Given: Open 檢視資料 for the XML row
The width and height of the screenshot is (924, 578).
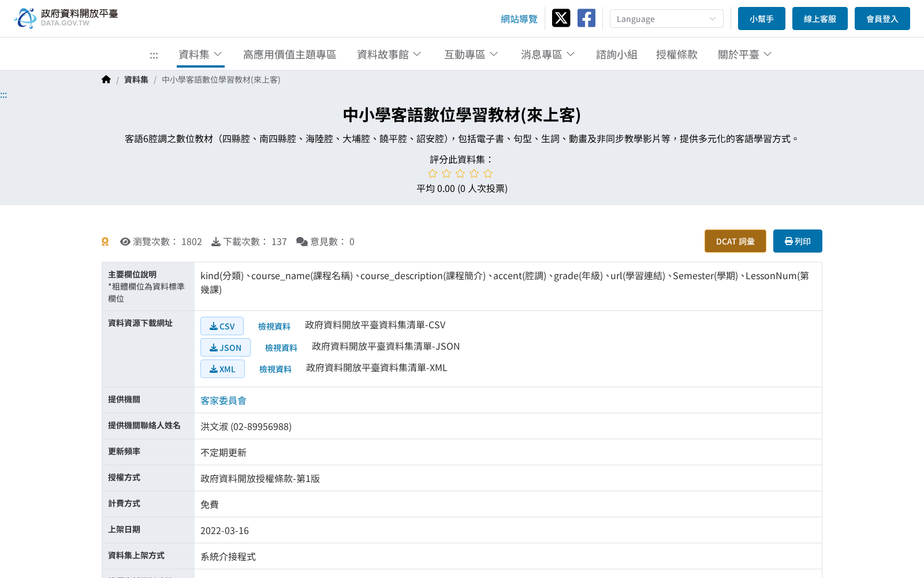Looking at the screenshot, I should (x=275, y=369).
